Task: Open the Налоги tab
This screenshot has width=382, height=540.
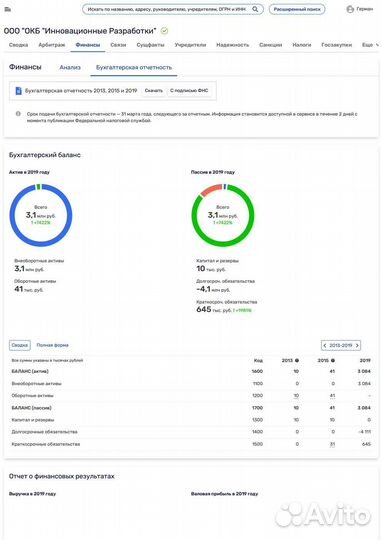Action: tap(301, 45)
